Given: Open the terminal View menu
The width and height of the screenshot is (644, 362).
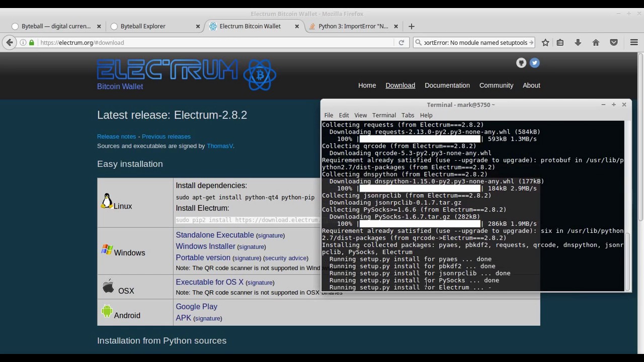Looking at the screenshot, I should [x=360, y=115].
